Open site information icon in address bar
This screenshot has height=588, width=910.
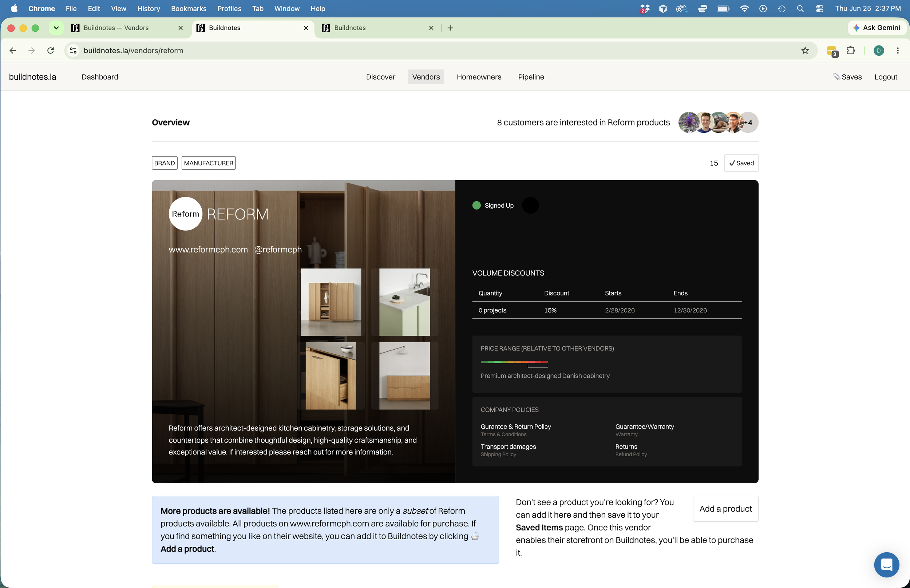click(x=73, y=51)
